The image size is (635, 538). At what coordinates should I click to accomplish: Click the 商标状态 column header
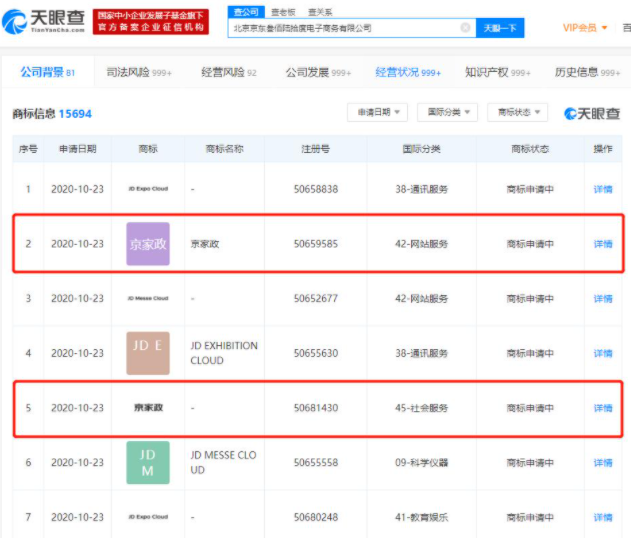click(x=530, y=149)
